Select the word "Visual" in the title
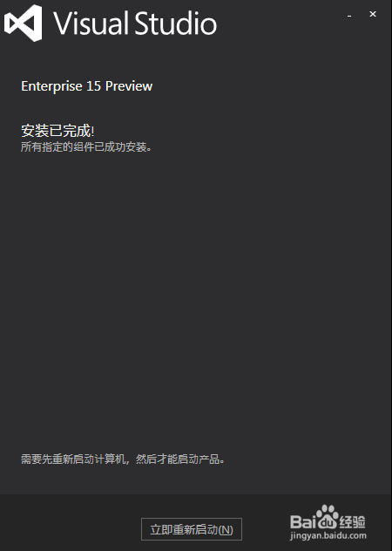The width and height of the screenshot is (392, 551). (x=91, y=24)
